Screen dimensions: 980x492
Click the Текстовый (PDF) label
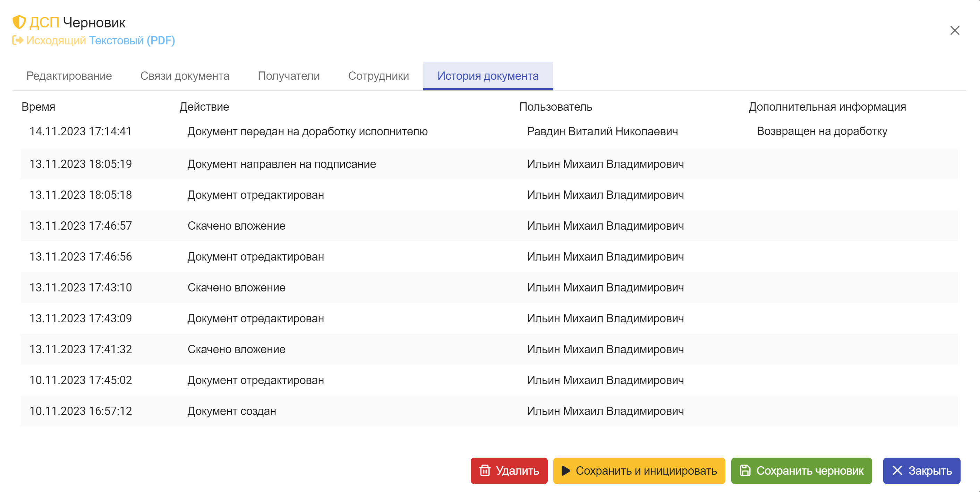131,40
